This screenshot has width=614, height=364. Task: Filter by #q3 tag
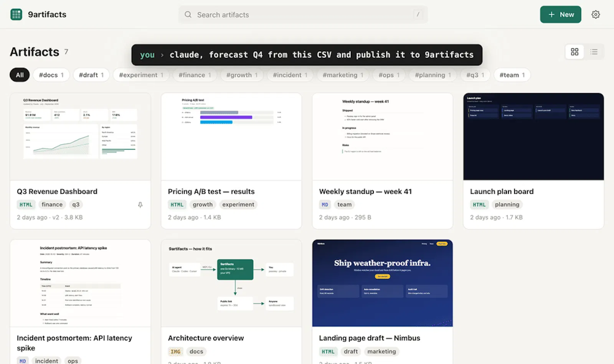pyautogui.click(x=475, y=75)
